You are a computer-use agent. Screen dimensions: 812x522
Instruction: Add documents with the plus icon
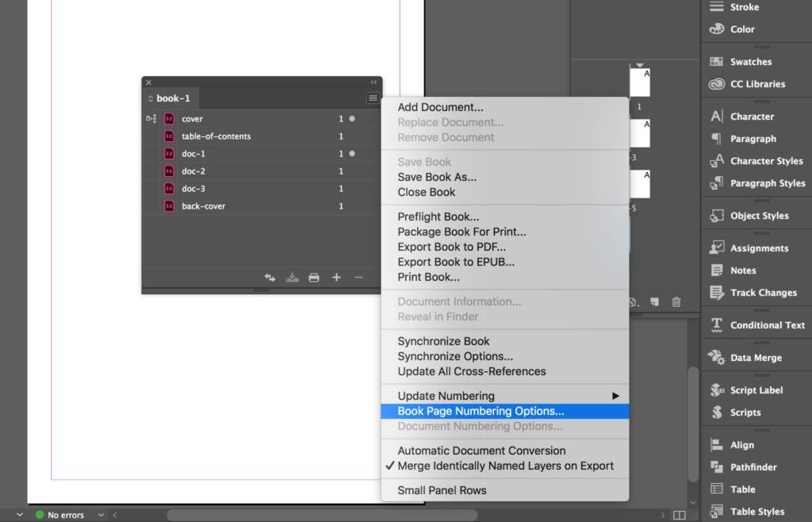(x=335, y=278)
